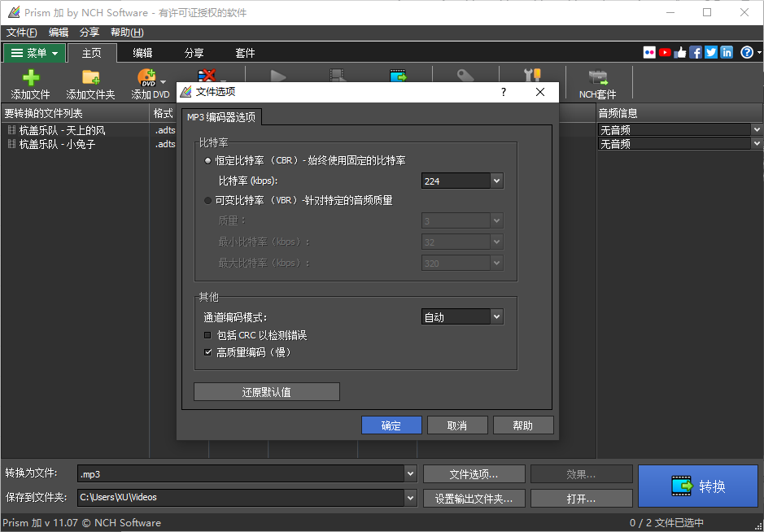Open the 比特率 224 kbps dropdown

coord(495,181)
